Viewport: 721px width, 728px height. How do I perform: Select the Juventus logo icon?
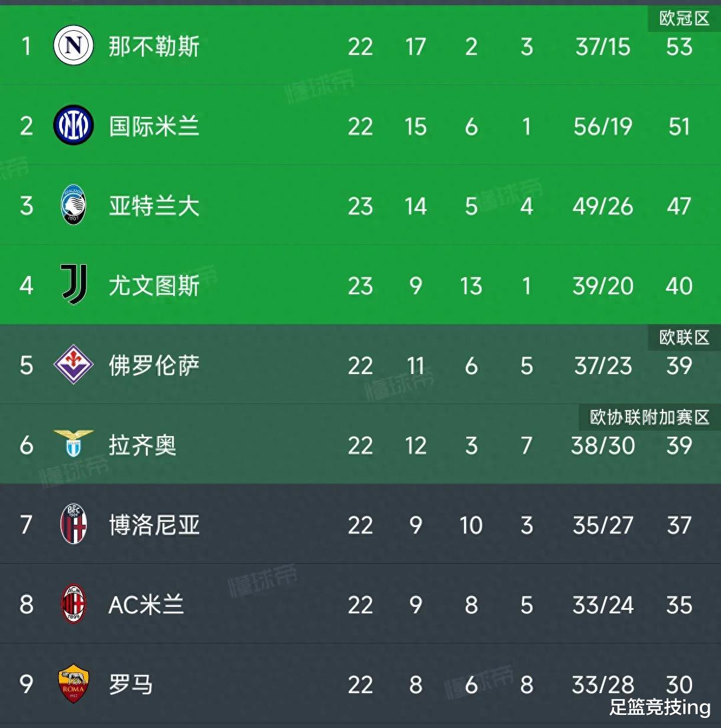tap(74, 285)
